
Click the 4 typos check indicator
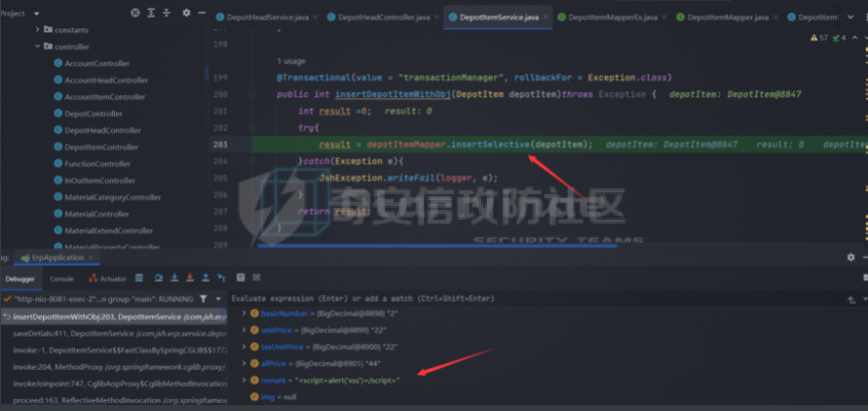tap(840, 37)
